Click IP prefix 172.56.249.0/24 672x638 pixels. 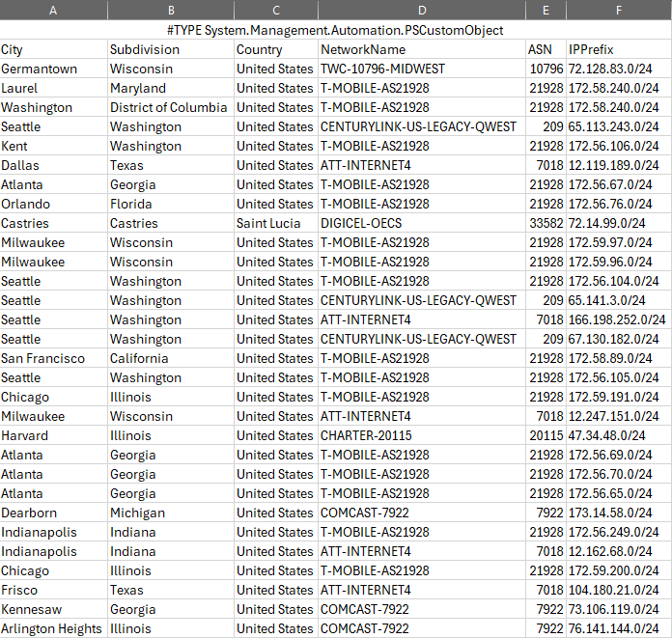point(619,531)
